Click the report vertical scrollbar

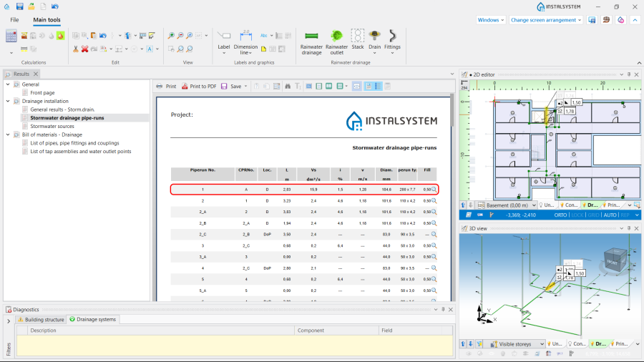[452, 111]
